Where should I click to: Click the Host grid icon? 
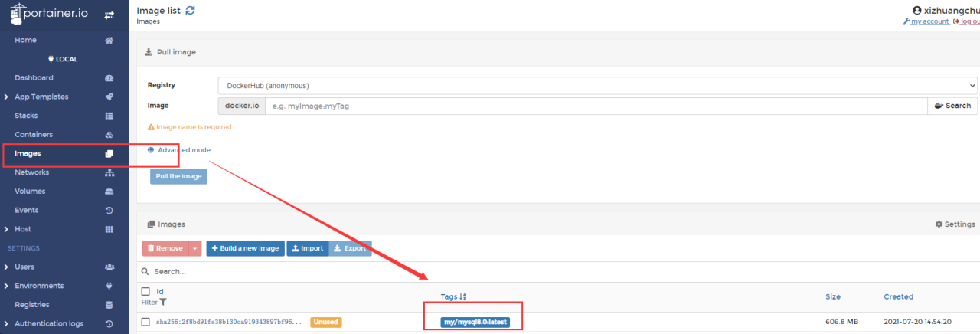tap(109, 229)
